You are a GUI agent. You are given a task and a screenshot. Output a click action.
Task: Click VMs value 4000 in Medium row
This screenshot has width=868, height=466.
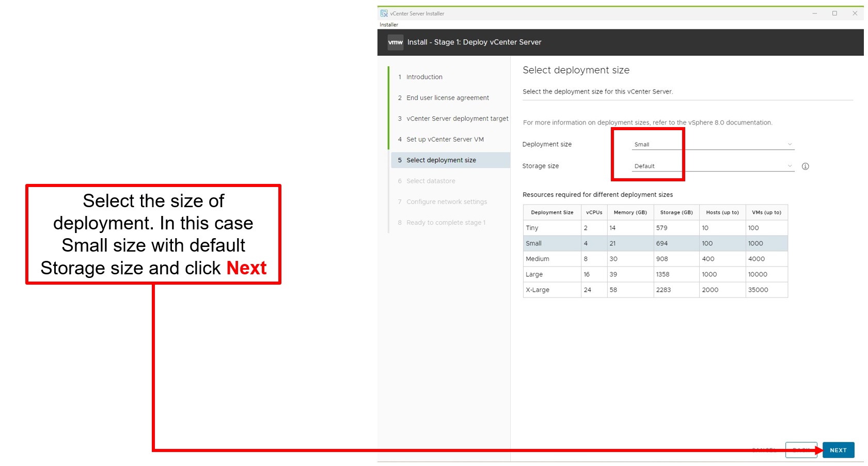pyautogui.click(x=767, y=259)
